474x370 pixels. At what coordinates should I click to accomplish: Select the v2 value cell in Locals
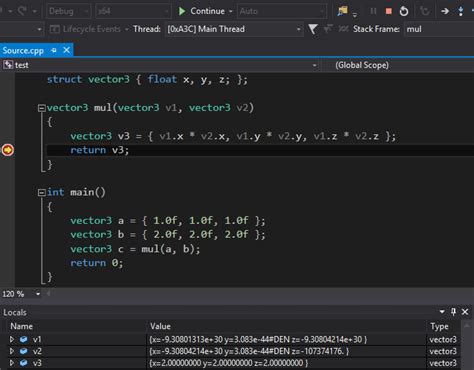pos(286,351)
